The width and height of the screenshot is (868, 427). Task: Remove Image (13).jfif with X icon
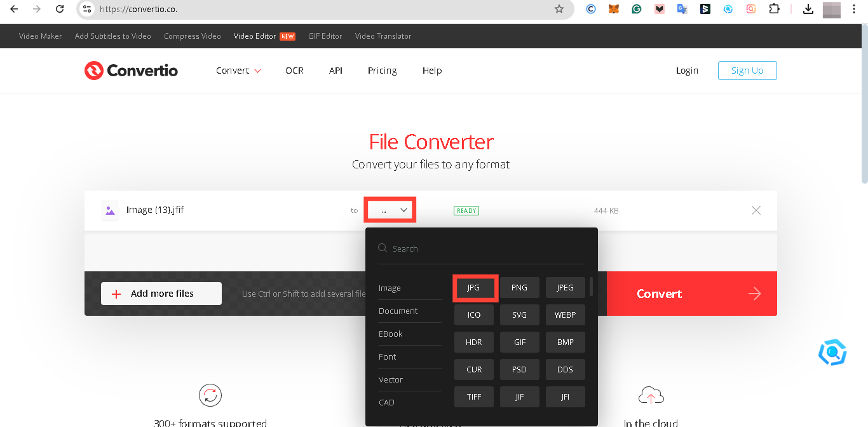756,210
